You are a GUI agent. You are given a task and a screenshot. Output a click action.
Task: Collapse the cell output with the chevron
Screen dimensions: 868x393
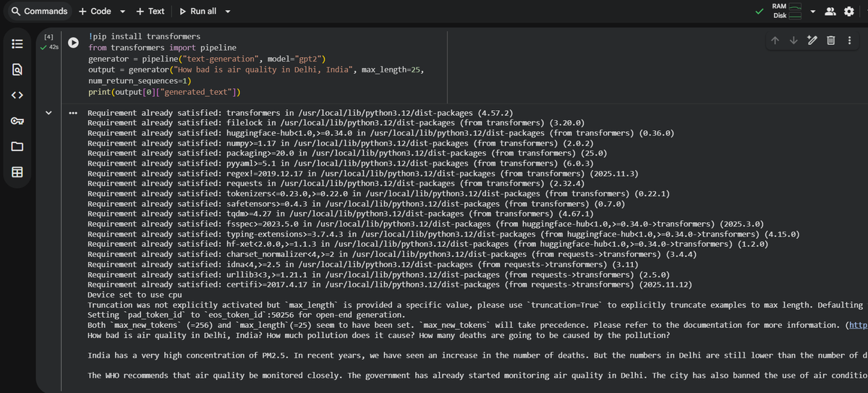48,113
